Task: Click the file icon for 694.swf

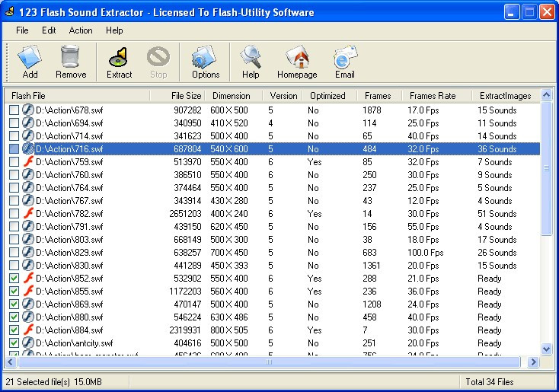Action: pos(28,123)
